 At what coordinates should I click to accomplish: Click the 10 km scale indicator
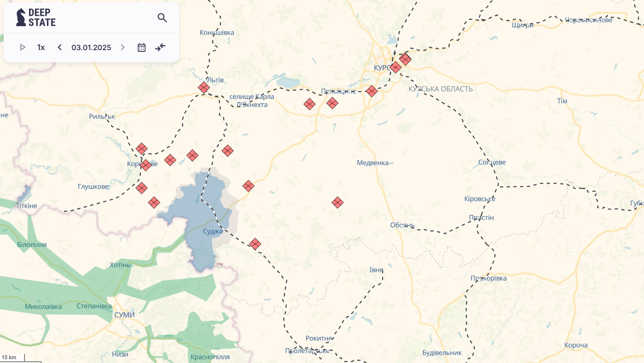click(x=13, y=357)
